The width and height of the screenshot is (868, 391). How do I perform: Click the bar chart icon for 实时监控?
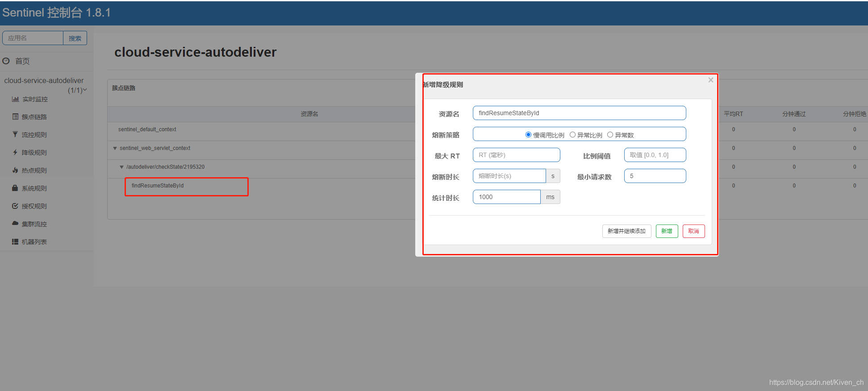pos(15,99)
